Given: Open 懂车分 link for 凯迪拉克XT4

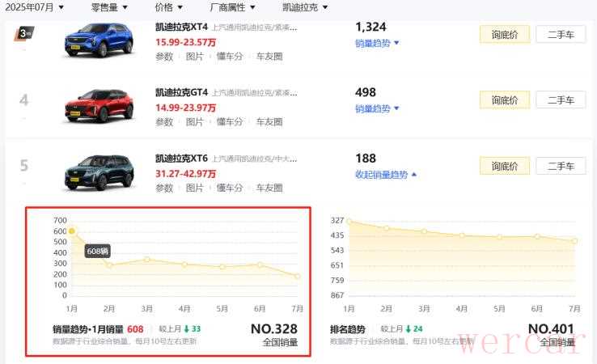Looking at the screenshot, I should click(230, 57).
